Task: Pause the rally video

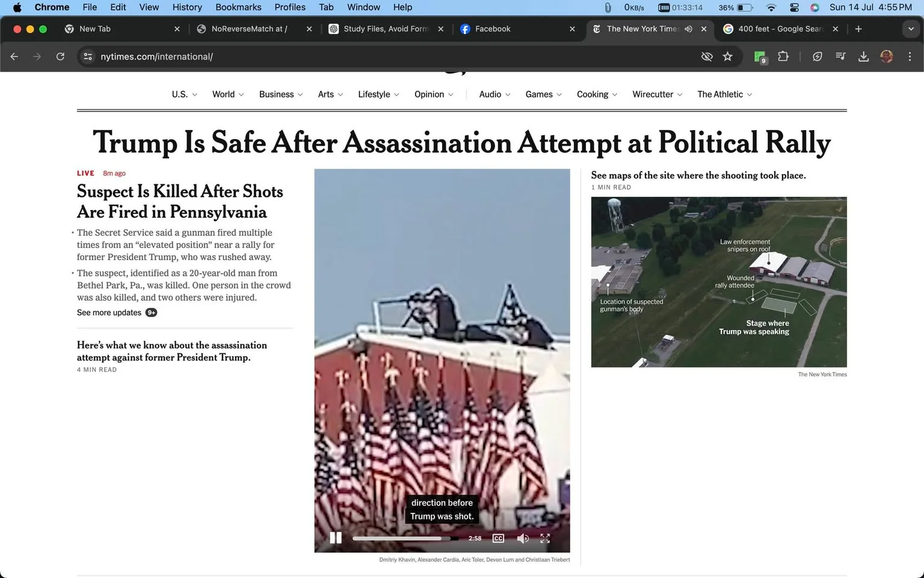Action: point(336,538)
